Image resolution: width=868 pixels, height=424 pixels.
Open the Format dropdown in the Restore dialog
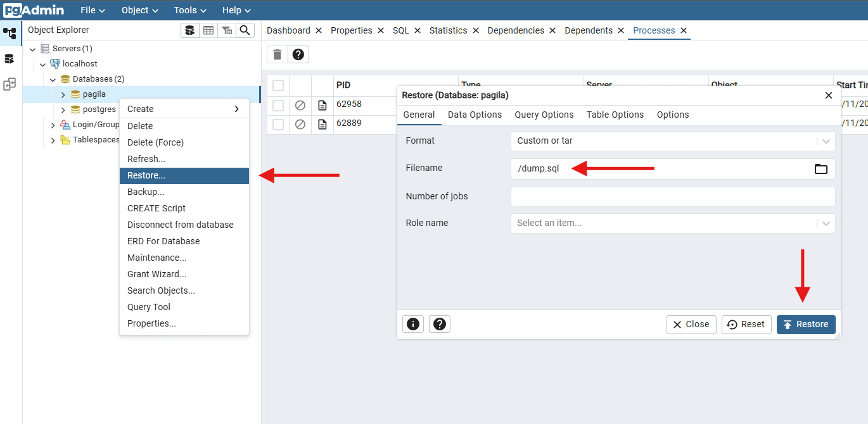pyautogui.click(x=826, y=140)
